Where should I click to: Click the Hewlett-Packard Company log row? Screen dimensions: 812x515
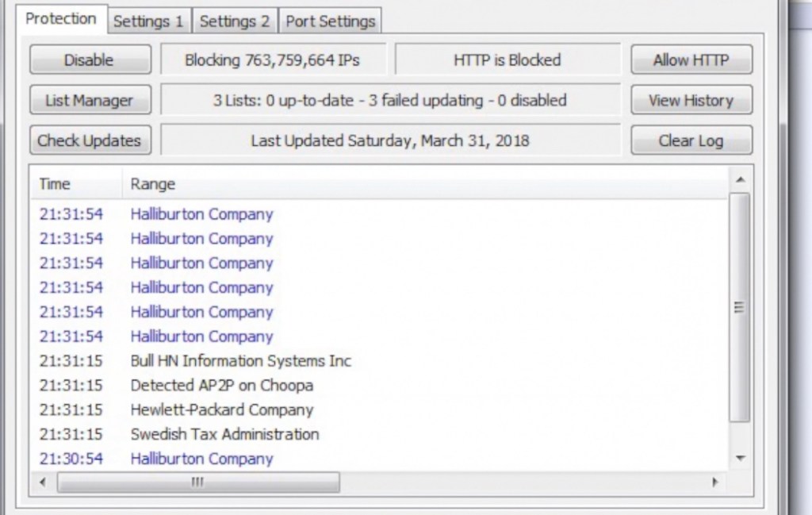click(221, 410)
